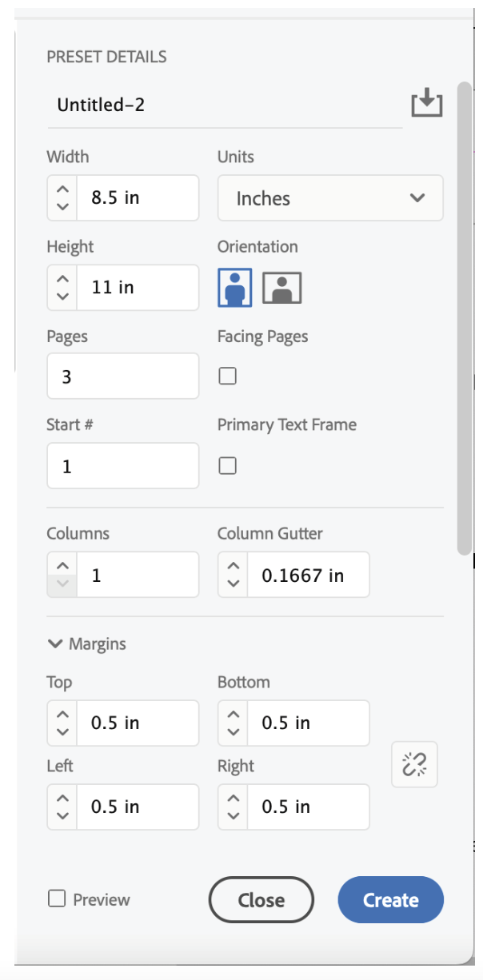Open the Units dropdown set to Inches

(330, 198)
